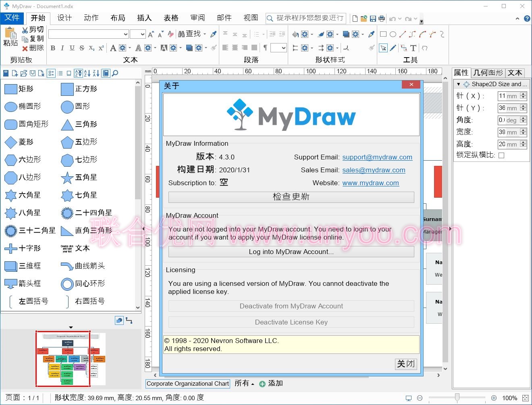This screenshot has height=405, width=532.
Task: Click the Grow Font icon
Action: click(x=151, y=35)
